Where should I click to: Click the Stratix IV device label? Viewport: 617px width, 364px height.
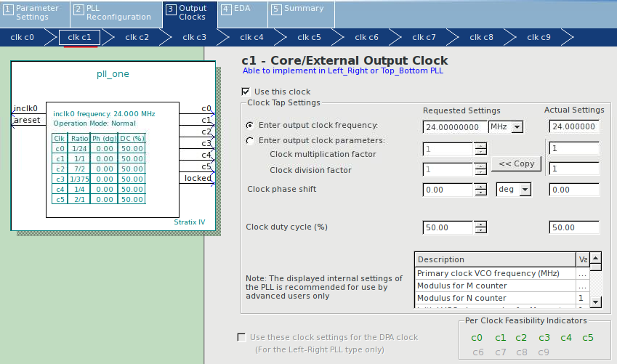[189, 222]
